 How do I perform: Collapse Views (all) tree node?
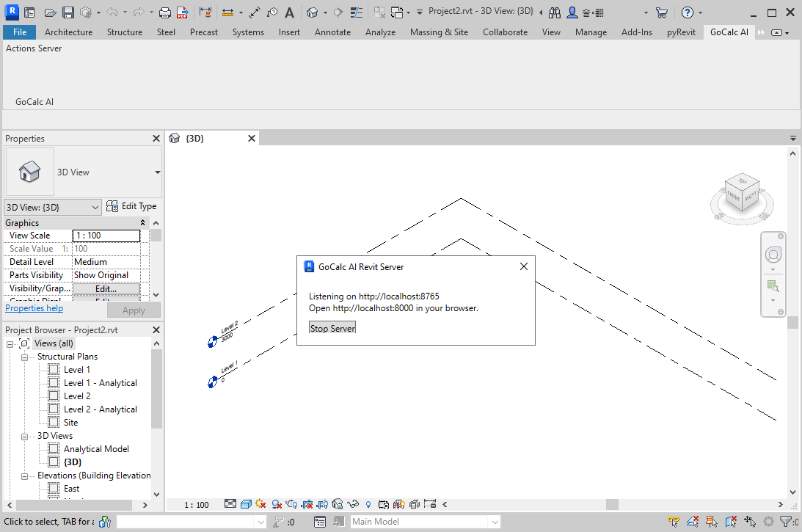(x=10, y=344)
